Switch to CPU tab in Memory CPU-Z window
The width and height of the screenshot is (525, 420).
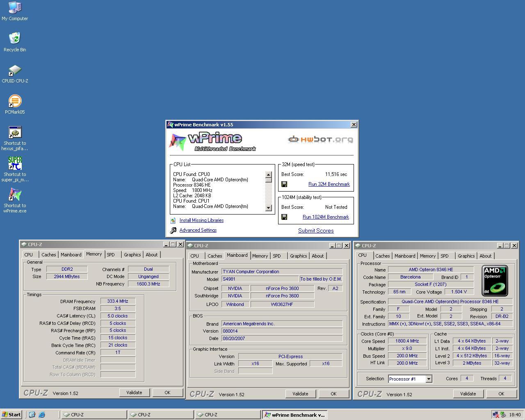point(29,255)
